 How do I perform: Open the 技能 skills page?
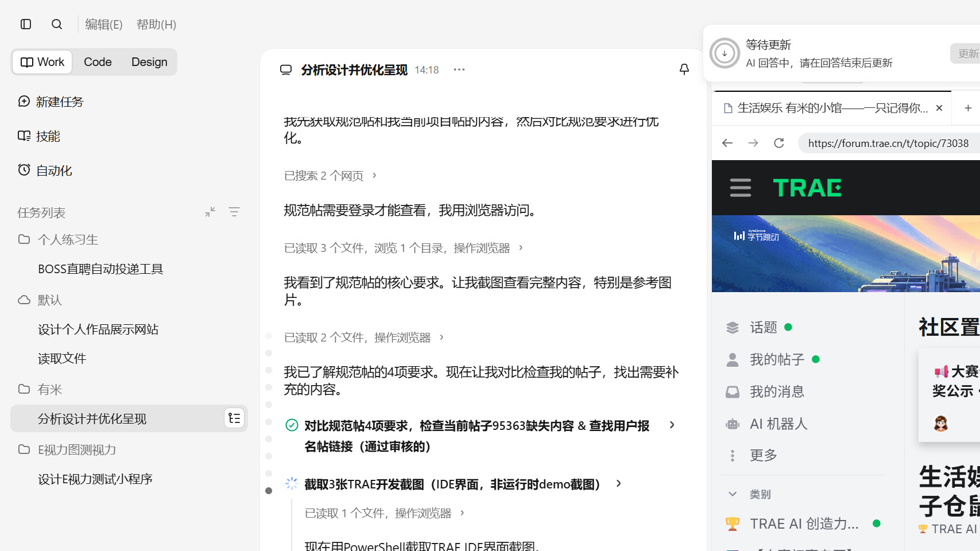coord(39,136)
